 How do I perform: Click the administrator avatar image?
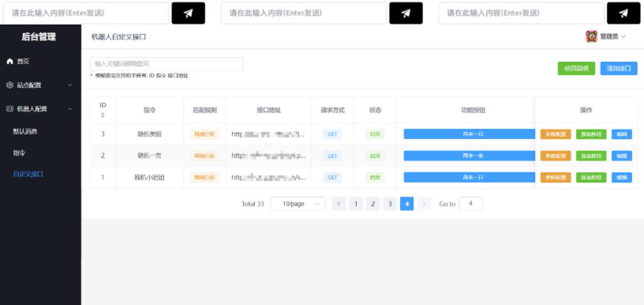[x=591, y=36]
